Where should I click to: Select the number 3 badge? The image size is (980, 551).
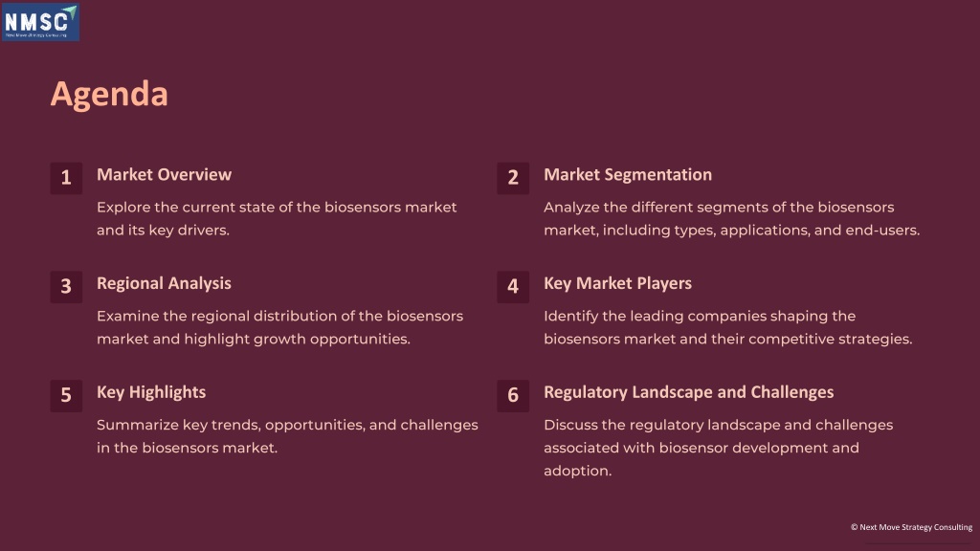pos(66,287)
